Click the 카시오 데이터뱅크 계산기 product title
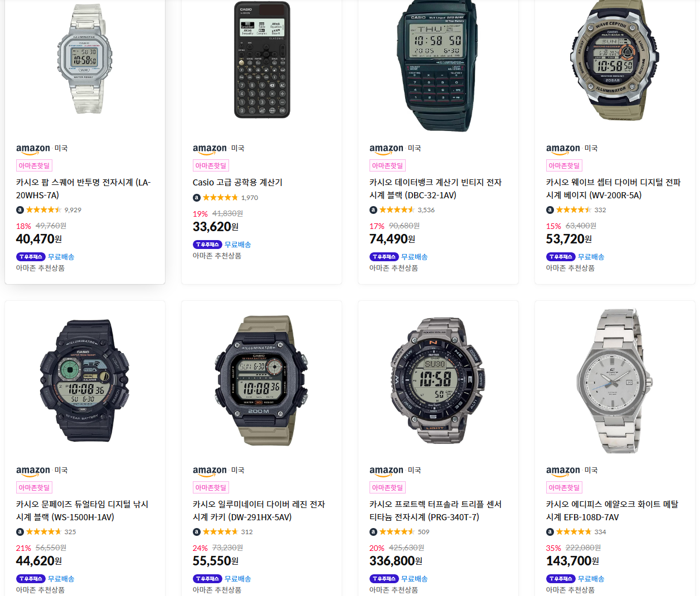 [435, 189]
